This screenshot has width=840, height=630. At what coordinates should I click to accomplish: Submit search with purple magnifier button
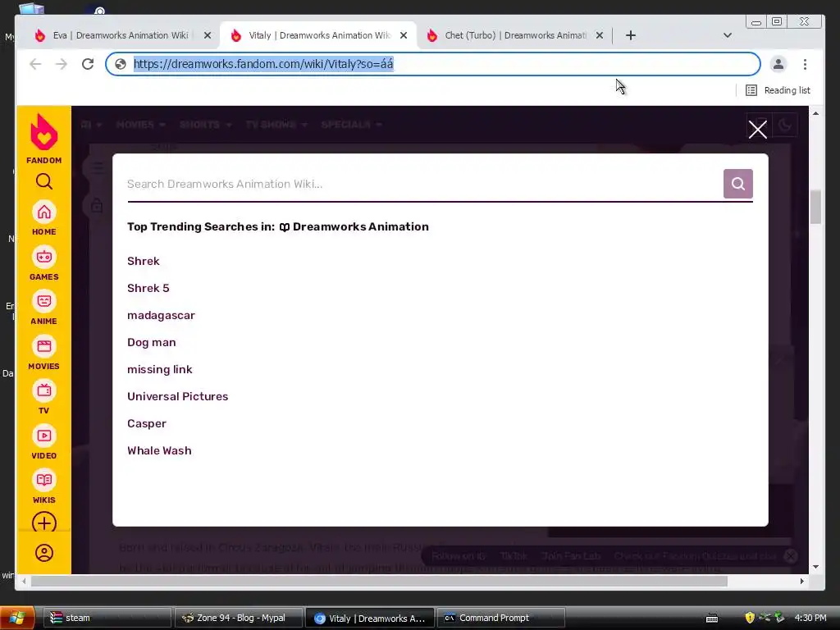tap(737, 184)
